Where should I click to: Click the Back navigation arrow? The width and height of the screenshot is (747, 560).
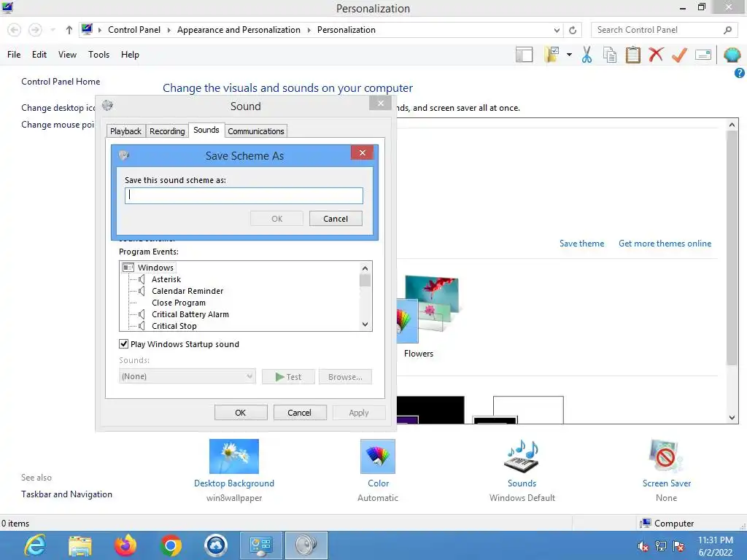pos(15,30)
